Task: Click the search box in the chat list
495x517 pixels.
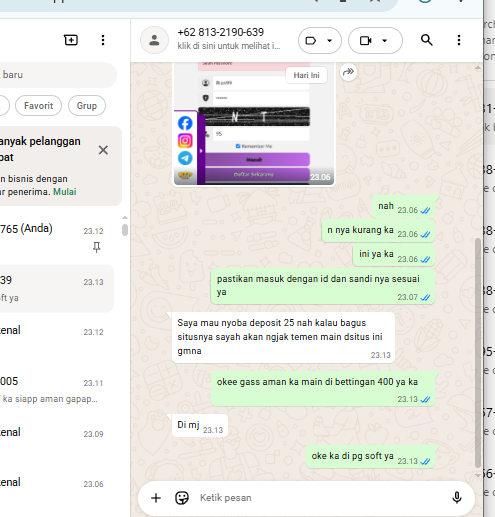Action: 58,75
